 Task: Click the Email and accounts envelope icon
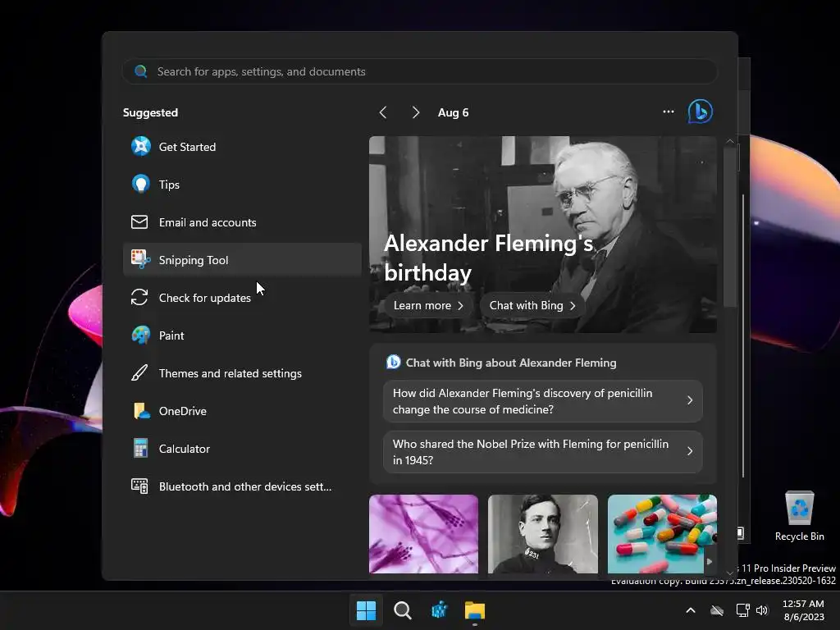[139, 221]
